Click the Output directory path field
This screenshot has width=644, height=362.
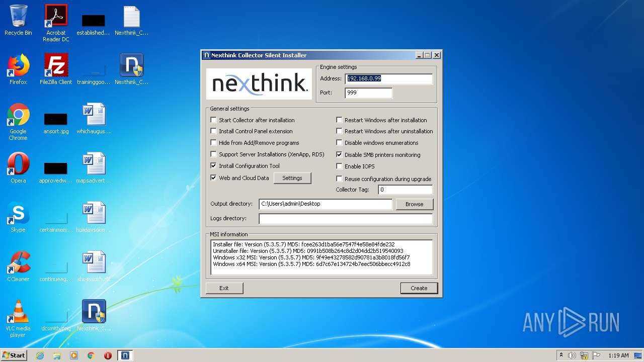(x=326, y=204)
